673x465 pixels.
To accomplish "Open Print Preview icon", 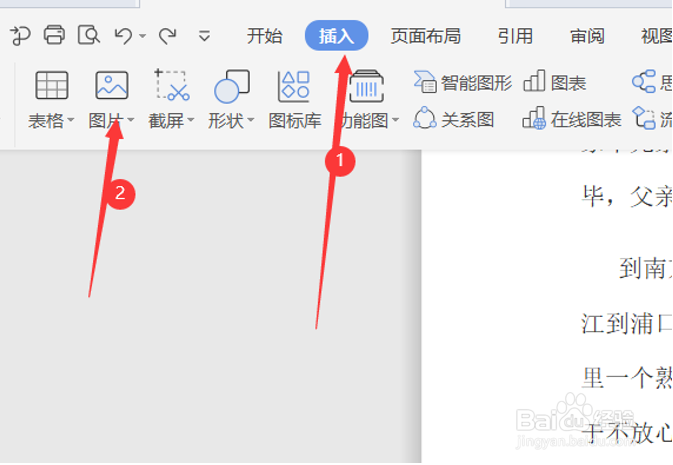I will coord(89,35).
